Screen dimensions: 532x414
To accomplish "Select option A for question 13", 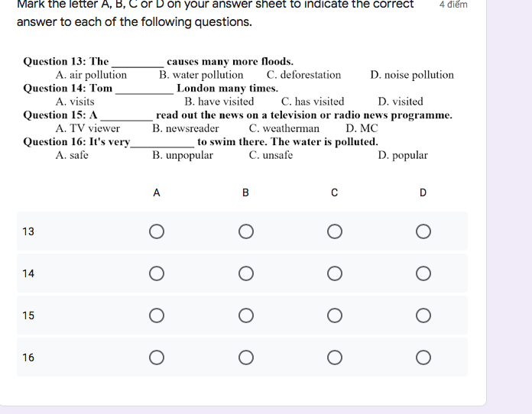I will (x=157, y=231).
